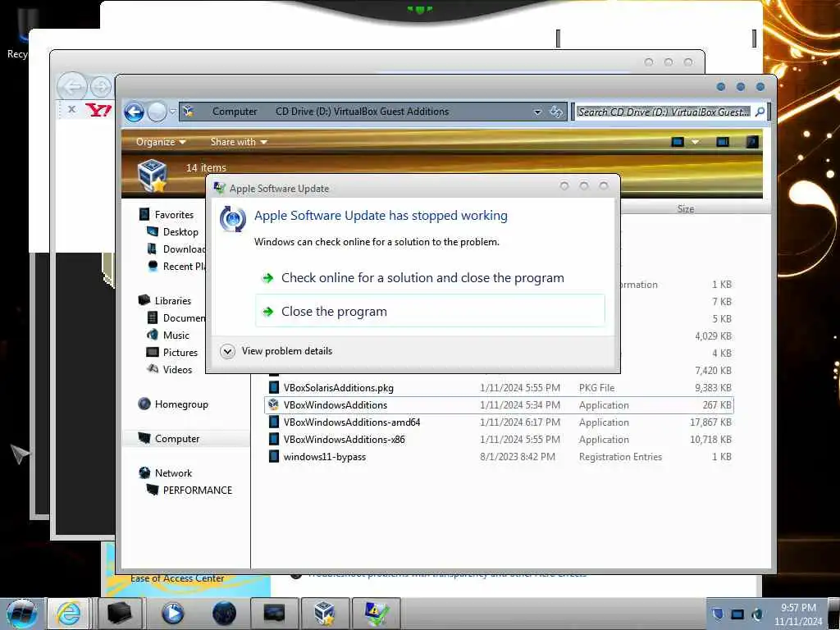Click the taskbar clock showing 9:57 PM

798,614
